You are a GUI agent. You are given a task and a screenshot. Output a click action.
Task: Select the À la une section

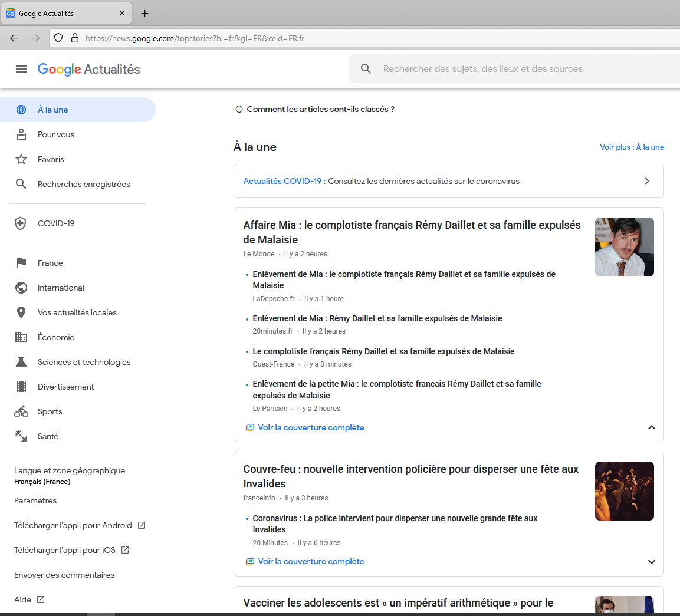[x=78, y=110]
